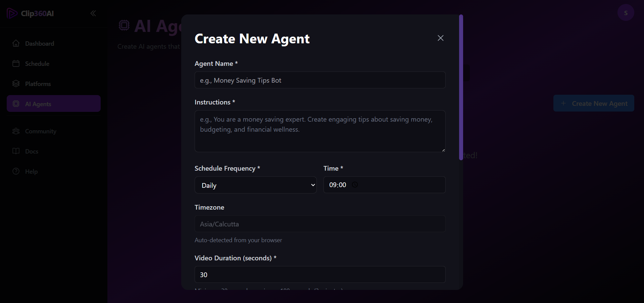Screen dimensions: 644x303
Task: Click the Video Duration seconds field
Action: click(320, 275)
